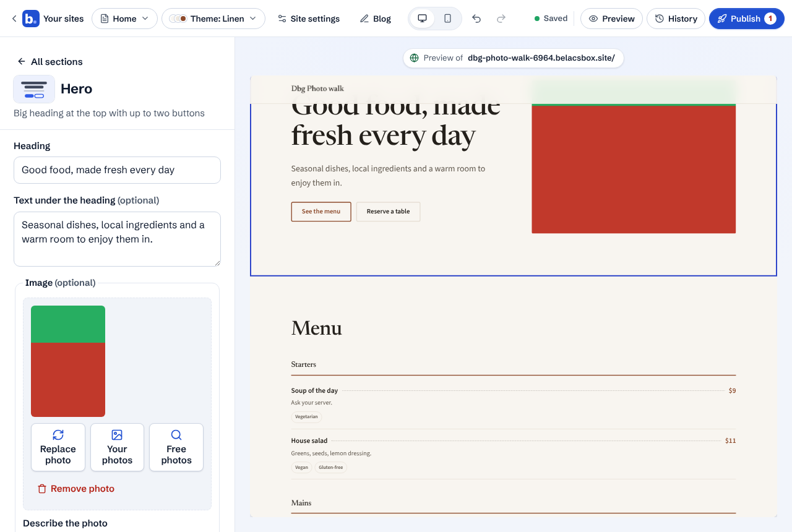Click the blue 'b' brand logo

coord(31,19)
